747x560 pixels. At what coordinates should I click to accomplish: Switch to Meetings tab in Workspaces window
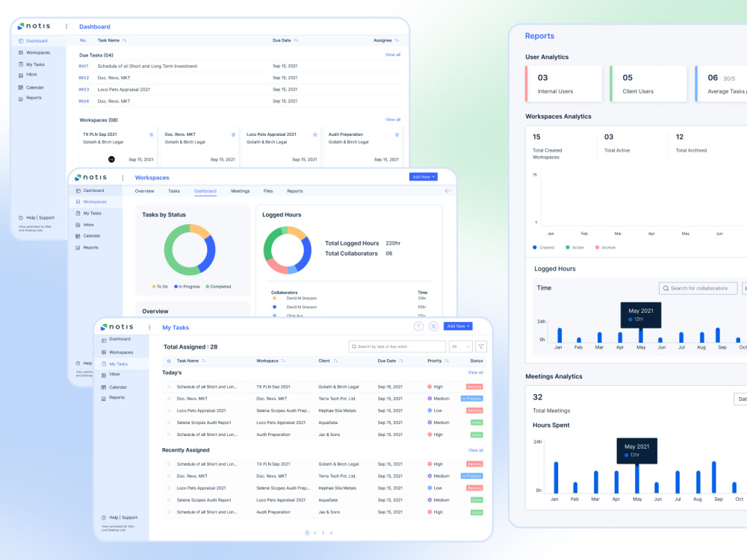240,191
